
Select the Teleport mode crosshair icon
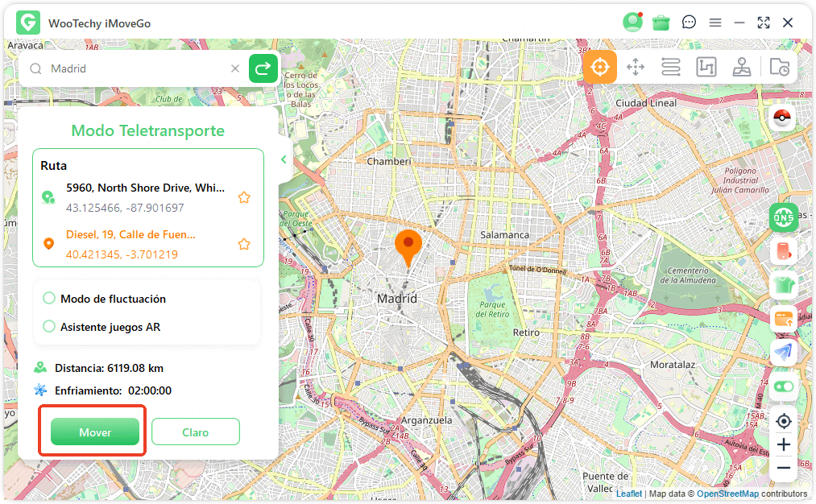[599, 67]
